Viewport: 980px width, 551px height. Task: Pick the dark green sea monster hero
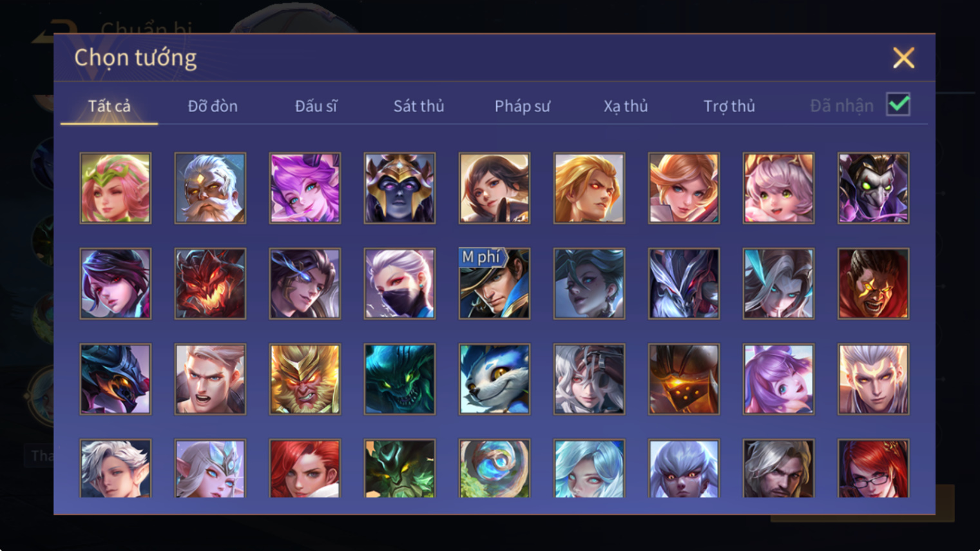[399, 379]
